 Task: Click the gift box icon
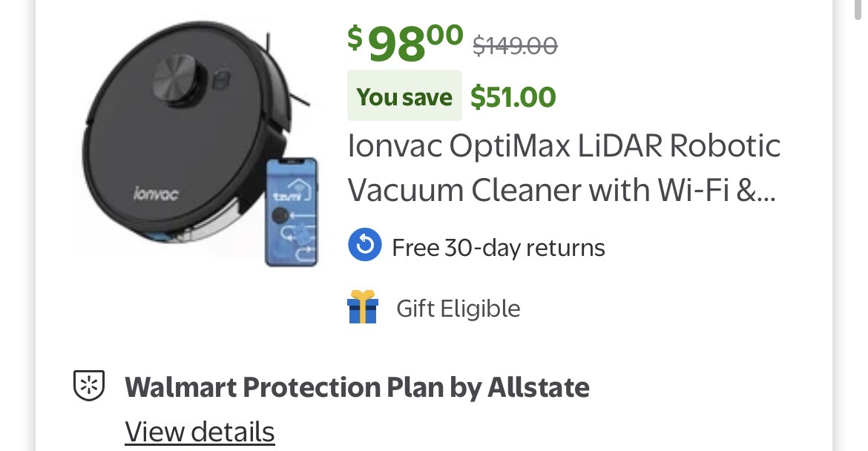(363, 307)
